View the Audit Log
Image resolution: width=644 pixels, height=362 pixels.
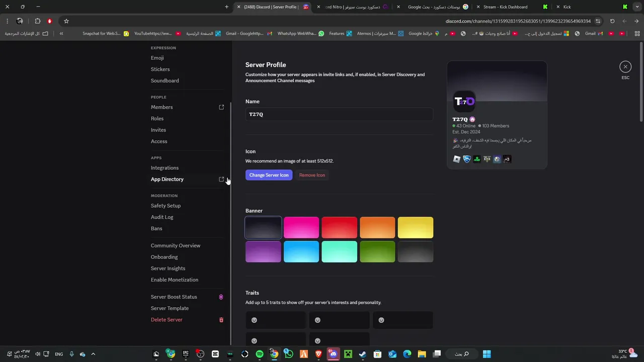pyautogui.click(x=162, y=217)
